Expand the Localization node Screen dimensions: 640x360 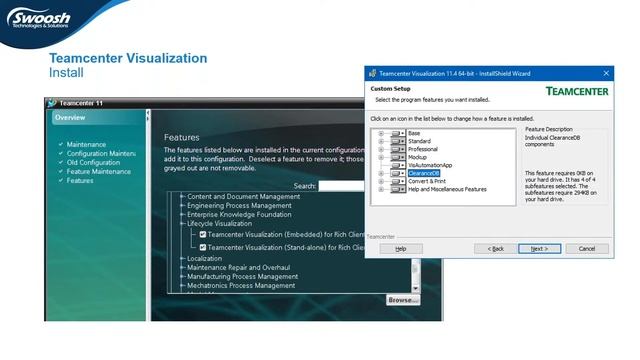[x=182, y=259]
